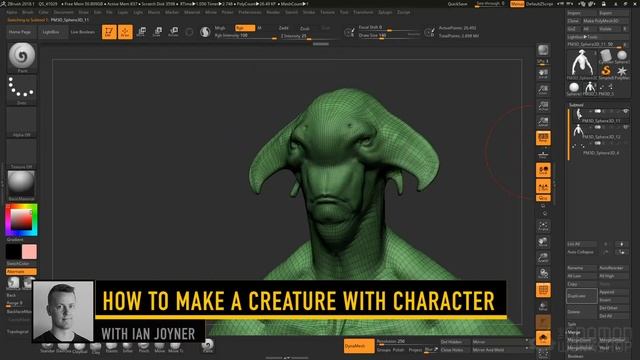Click the AAHalf icon
640x360 pixels.
(x=543, y=122)
